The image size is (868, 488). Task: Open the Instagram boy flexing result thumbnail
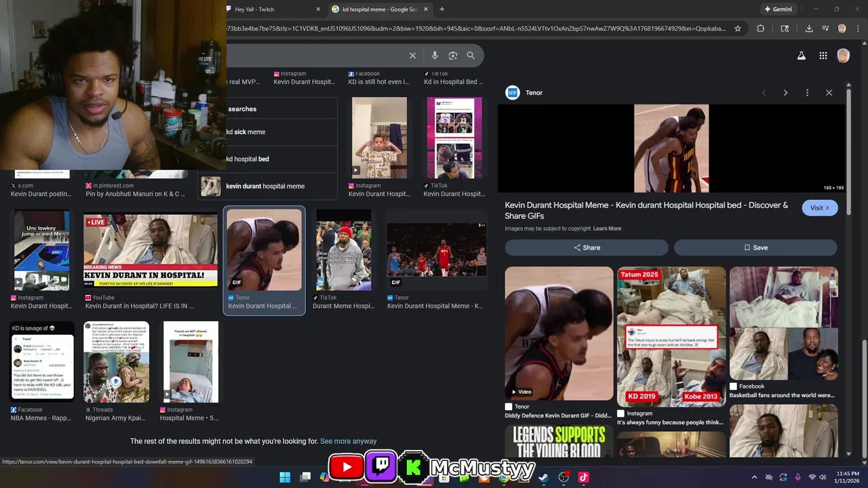click(x=380, y=138)
